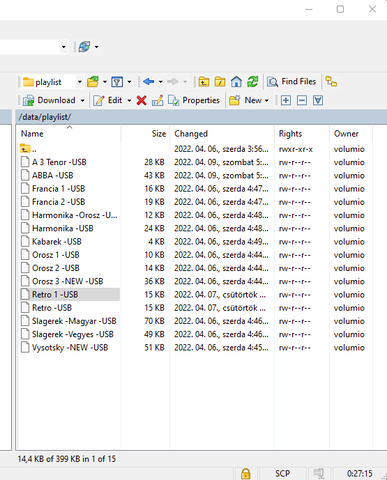
Task: Select the file 'Harmonika -Orosz -U...'
Action: [x=69, y=215]
